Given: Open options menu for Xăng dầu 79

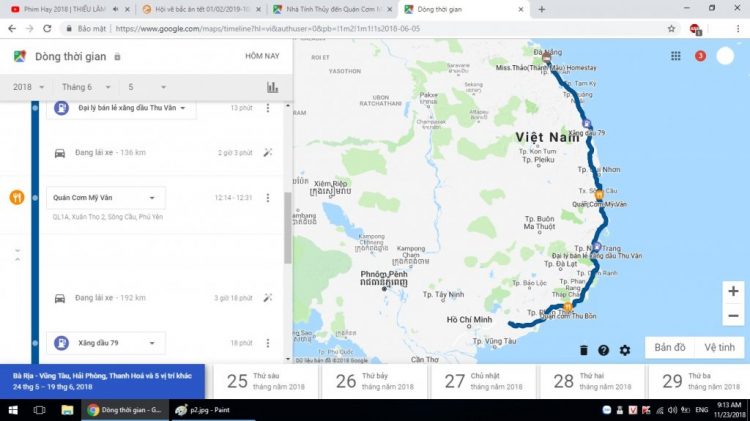Looking at the screenshot, I should 268,343.
